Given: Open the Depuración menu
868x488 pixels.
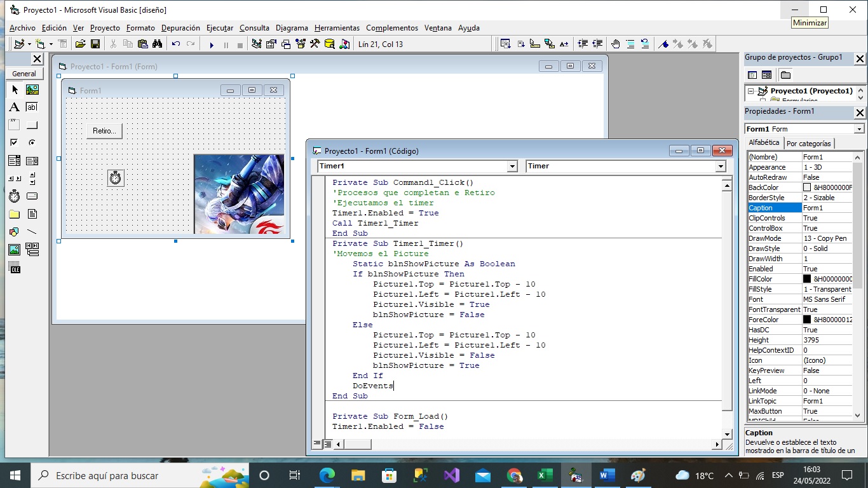Looking at the screenshot, I should pos(180,28).
